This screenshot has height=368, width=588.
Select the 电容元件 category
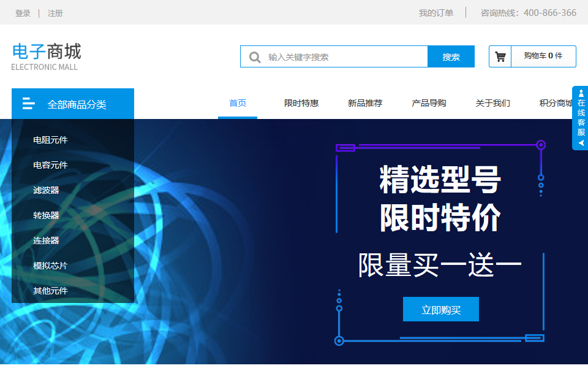[50, 165]
